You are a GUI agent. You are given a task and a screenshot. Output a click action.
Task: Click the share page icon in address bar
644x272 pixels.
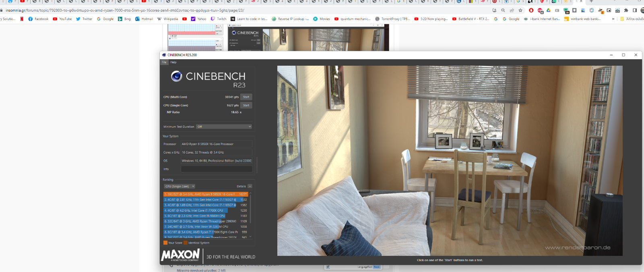point(512,10)
